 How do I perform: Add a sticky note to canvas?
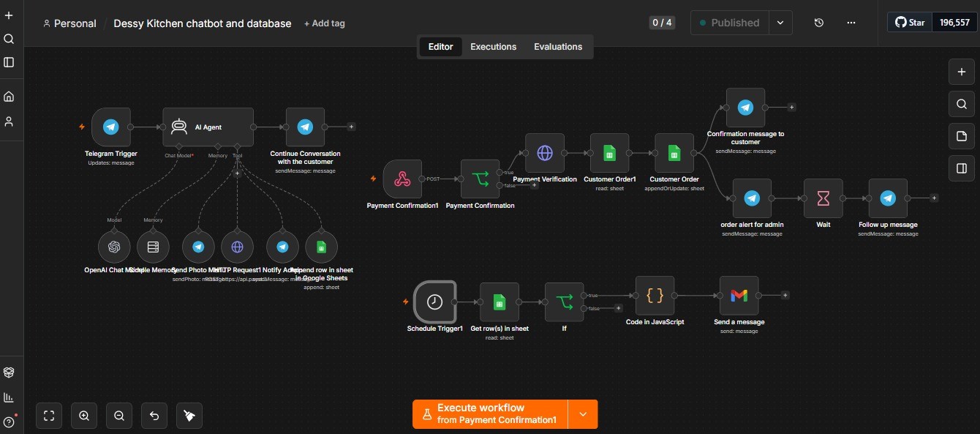coord(962,136)
